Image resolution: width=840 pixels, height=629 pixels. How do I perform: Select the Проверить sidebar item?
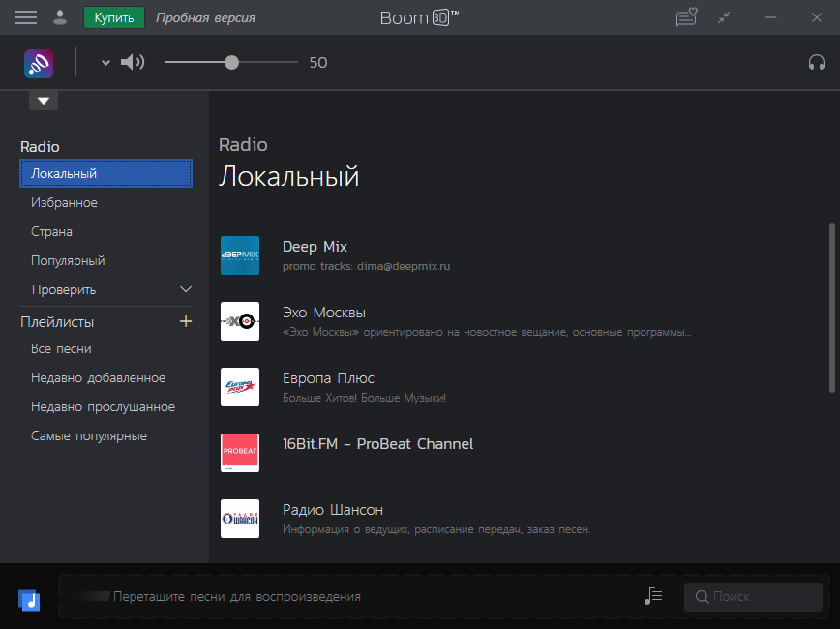64,290
